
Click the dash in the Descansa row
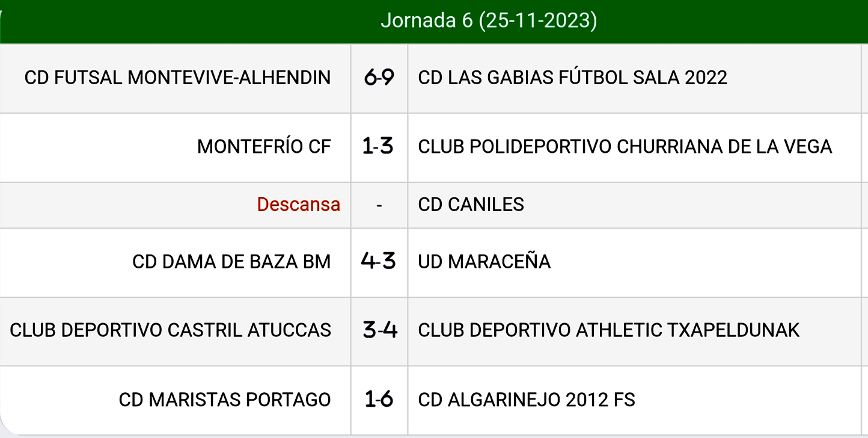[x=379, y=205]
